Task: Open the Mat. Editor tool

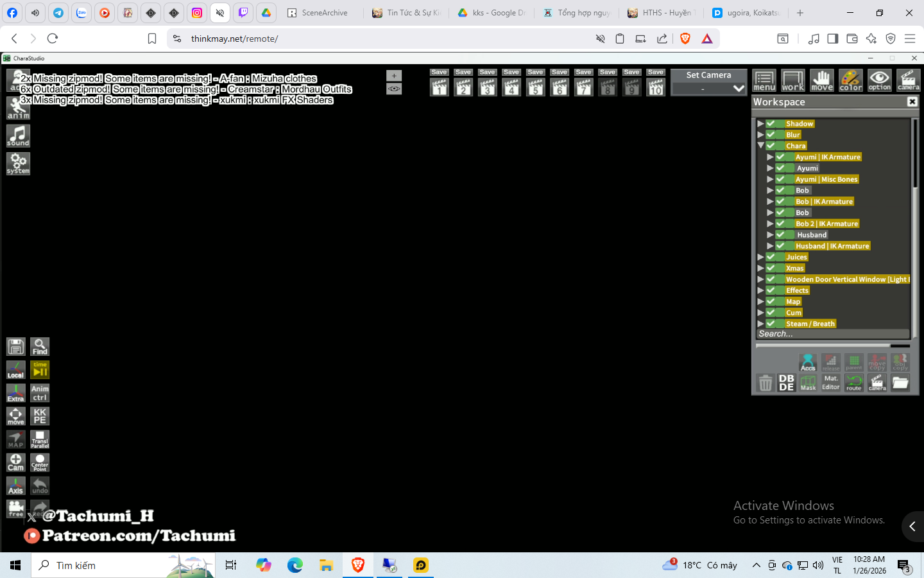Action: 831,383
